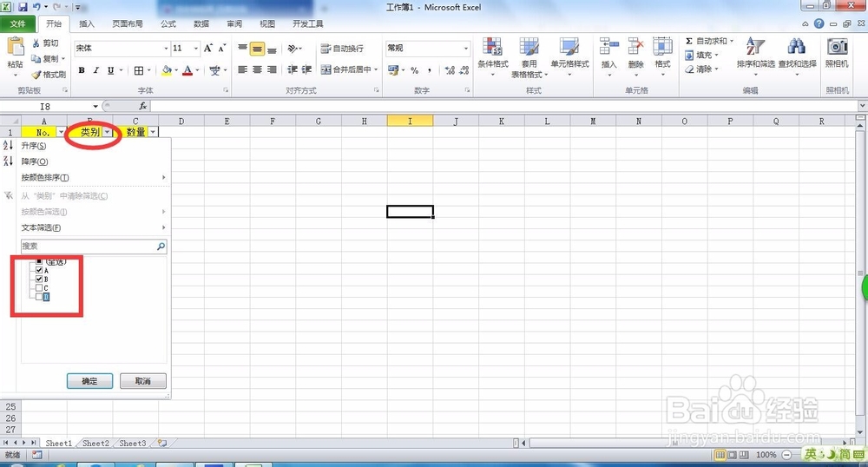Image resolution: width=868 pixels, height=467 pixels.
Task: Click the Borders grid icon
Action: 139,70
